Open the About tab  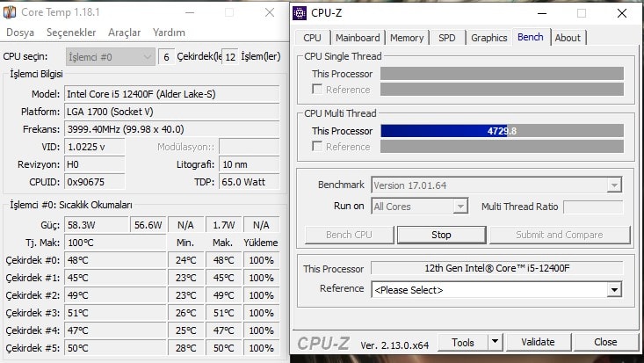point(568,38)
